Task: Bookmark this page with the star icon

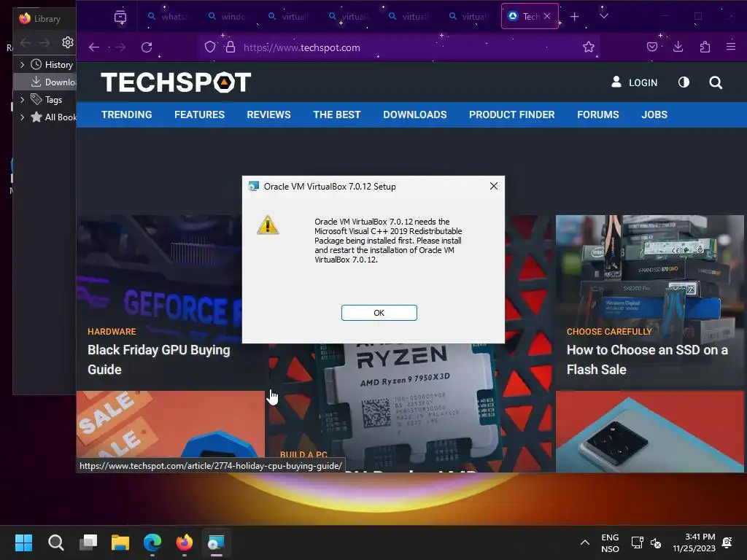Action: 589,47
